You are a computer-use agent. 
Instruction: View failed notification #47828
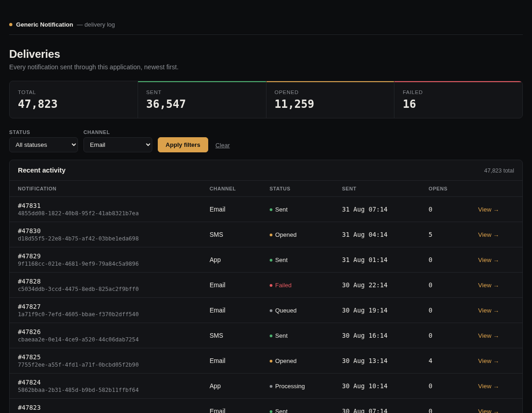click(x=488, y=285)
